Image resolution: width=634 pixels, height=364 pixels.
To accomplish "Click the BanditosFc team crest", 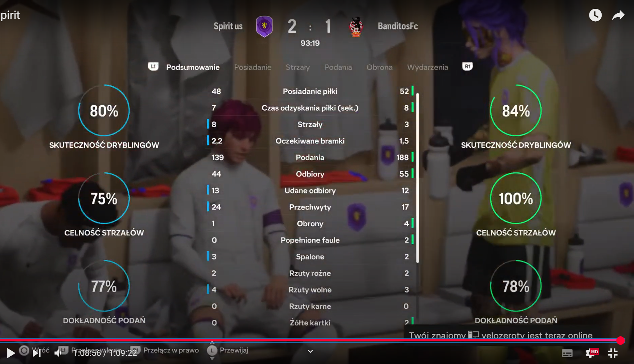I will tap(356, 27).
